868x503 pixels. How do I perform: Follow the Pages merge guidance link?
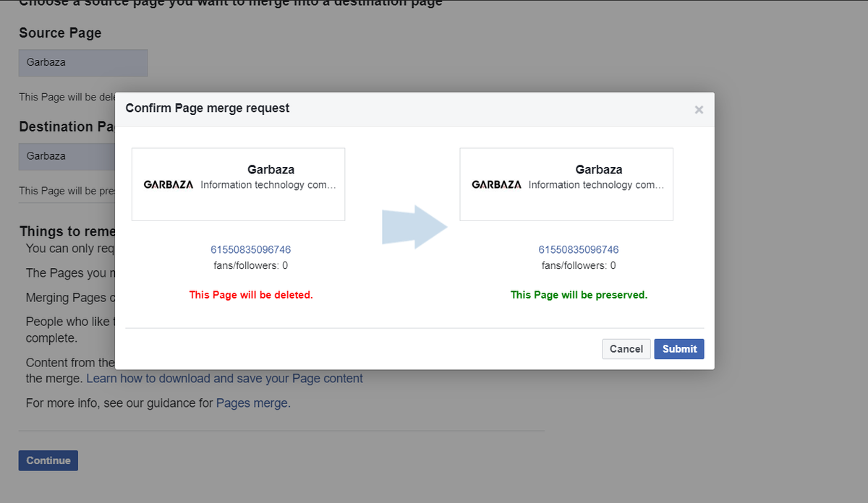[x=252, y=403]
